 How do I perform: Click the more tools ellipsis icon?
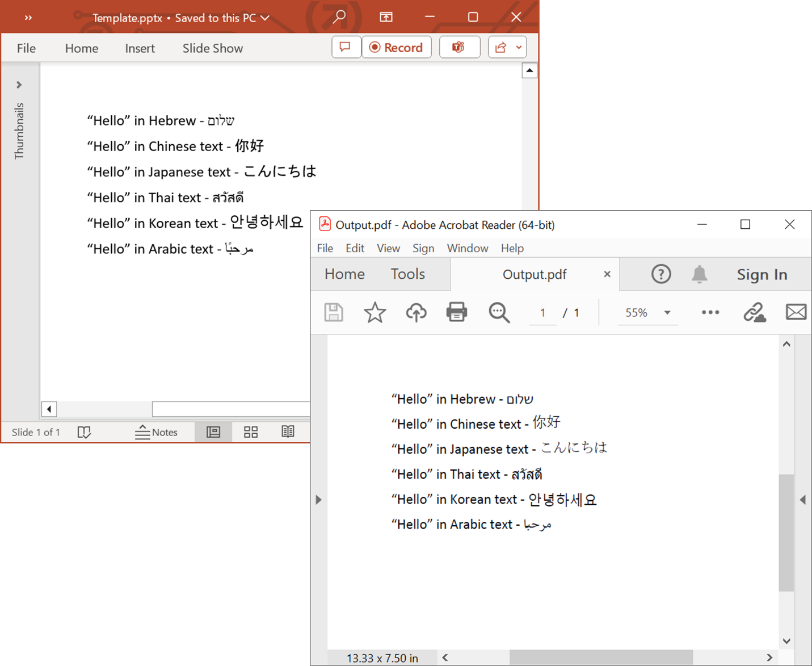point(710,312)
